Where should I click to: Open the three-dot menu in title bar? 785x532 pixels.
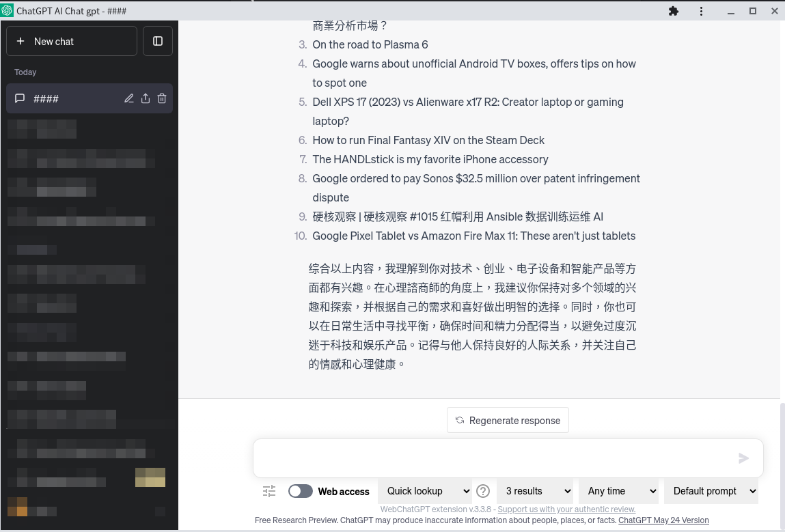tap(701, 11)
